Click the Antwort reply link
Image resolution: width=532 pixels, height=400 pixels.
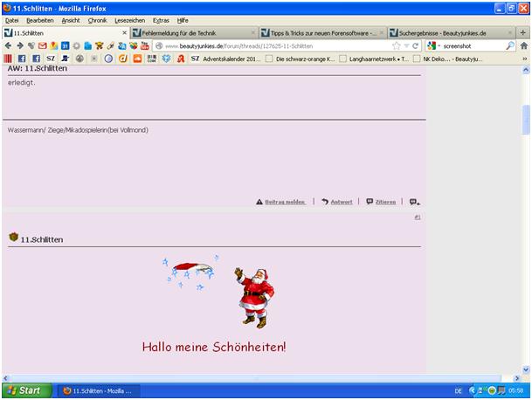coord(337,202)
